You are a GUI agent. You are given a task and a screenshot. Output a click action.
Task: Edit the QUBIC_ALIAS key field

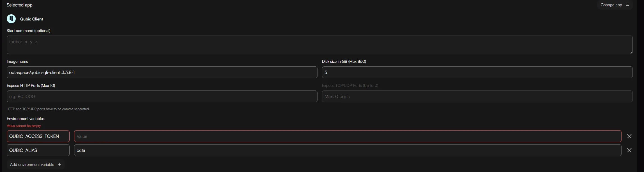pos(38,150)
